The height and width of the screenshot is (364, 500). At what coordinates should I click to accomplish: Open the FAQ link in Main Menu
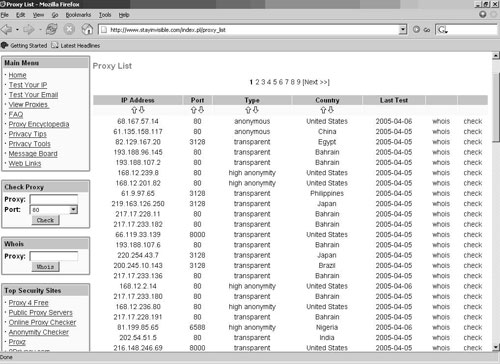click(16, 115)
